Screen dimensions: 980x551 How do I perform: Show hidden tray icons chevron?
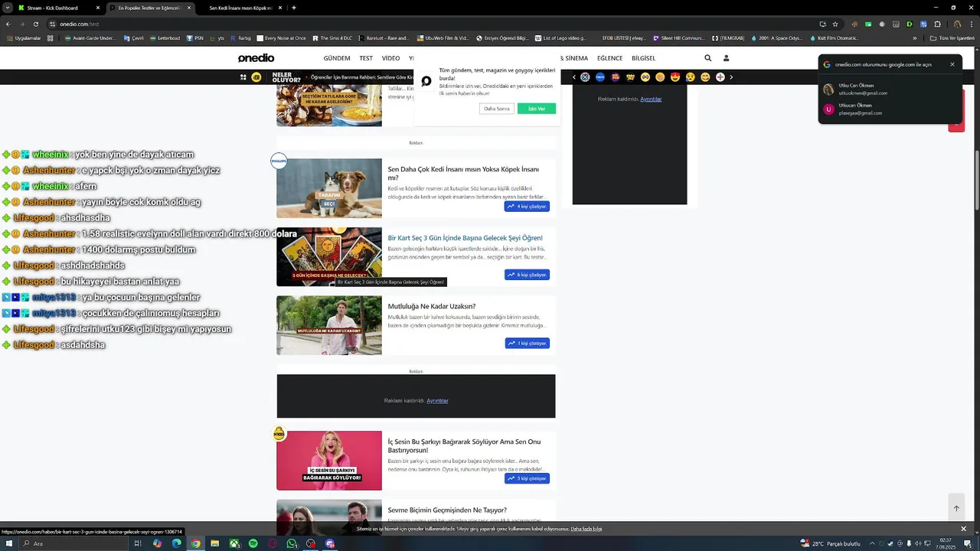872,543
